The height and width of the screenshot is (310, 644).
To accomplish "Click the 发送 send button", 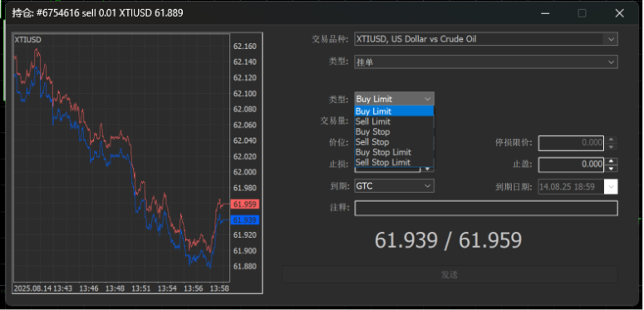I will pyautogui.click(x=450, y=275).
